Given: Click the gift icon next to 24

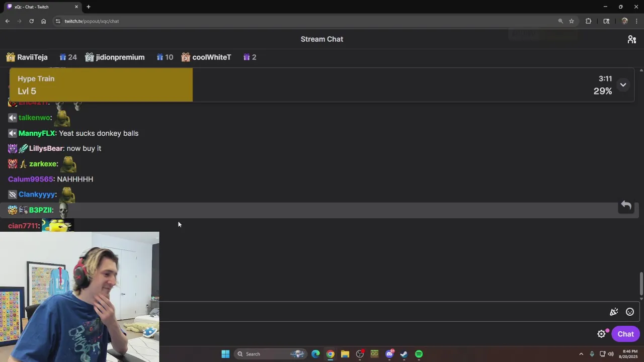Looking at the screenshot, I should pos(63,57).
